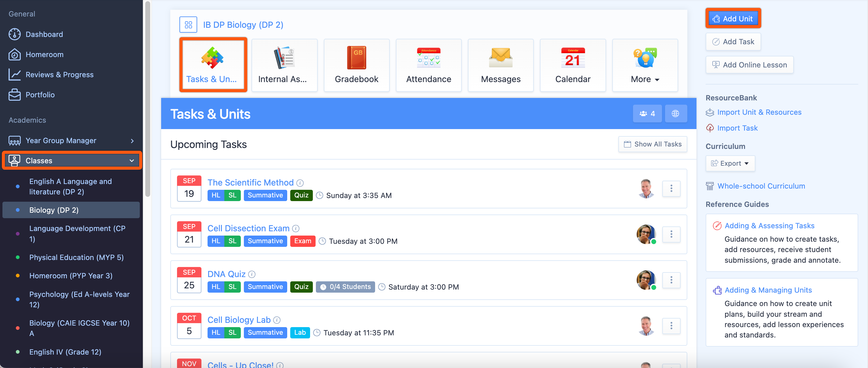Open three-dot menu for Cell Dissection Exam

[x=671, y=234]
